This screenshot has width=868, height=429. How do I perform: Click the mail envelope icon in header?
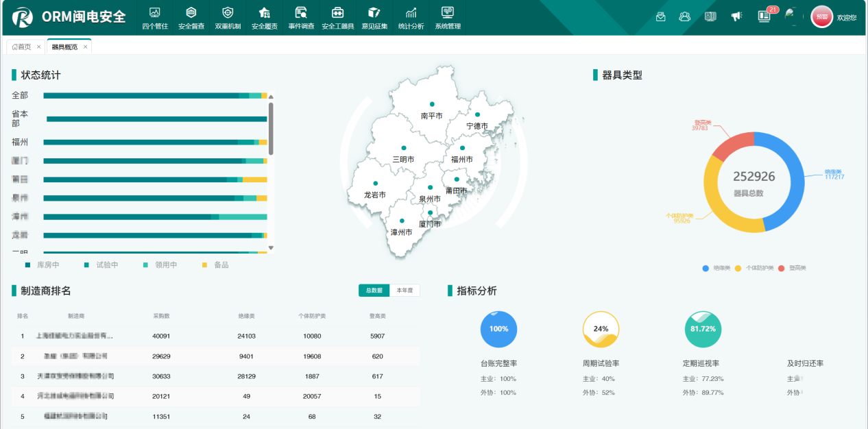point(661,16)
